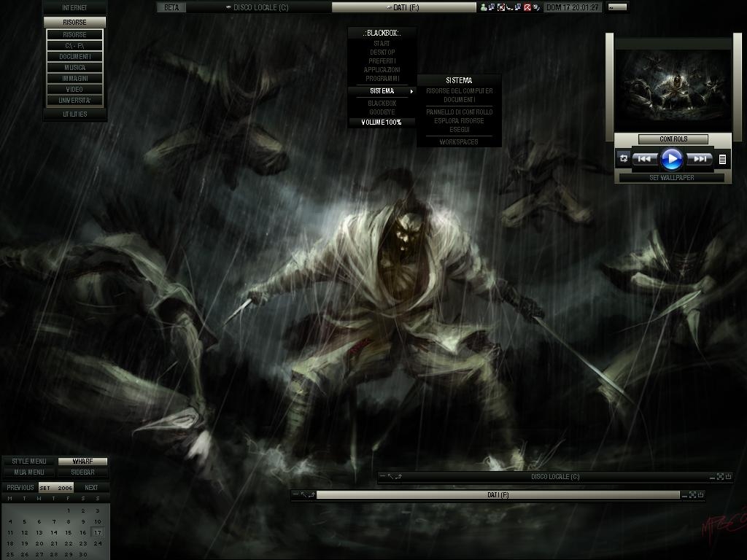Switch to Dati (F:) taskbar item

[403, 7]
